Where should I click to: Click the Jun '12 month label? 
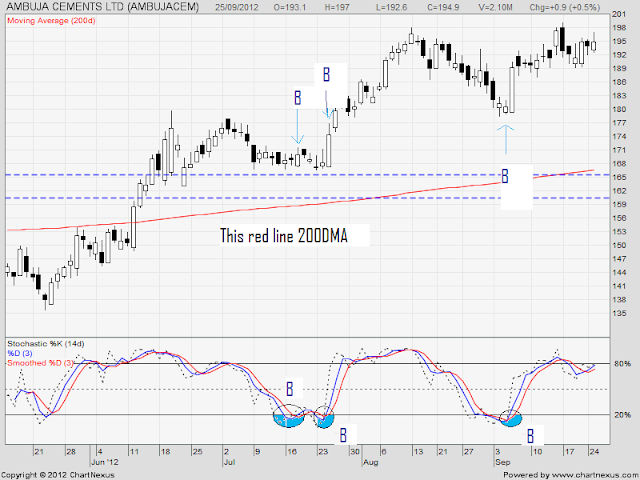click(104, 462)
